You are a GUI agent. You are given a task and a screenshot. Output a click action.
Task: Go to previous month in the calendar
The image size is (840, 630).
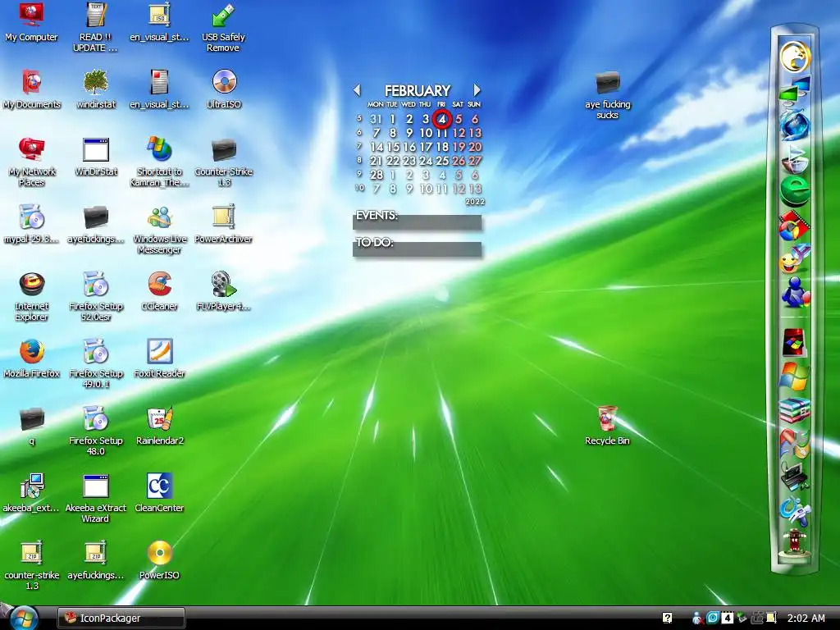coord(358,90)
